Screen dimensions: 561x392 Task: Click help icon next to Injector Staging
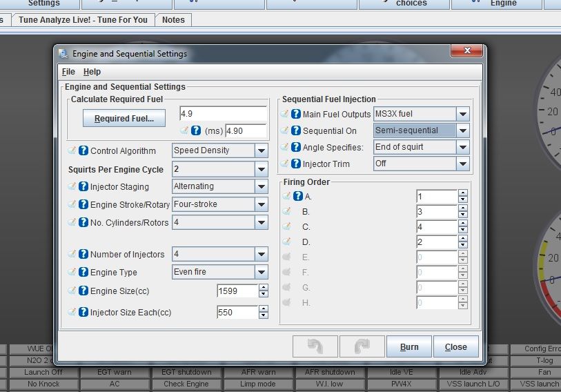coord(83,186)
